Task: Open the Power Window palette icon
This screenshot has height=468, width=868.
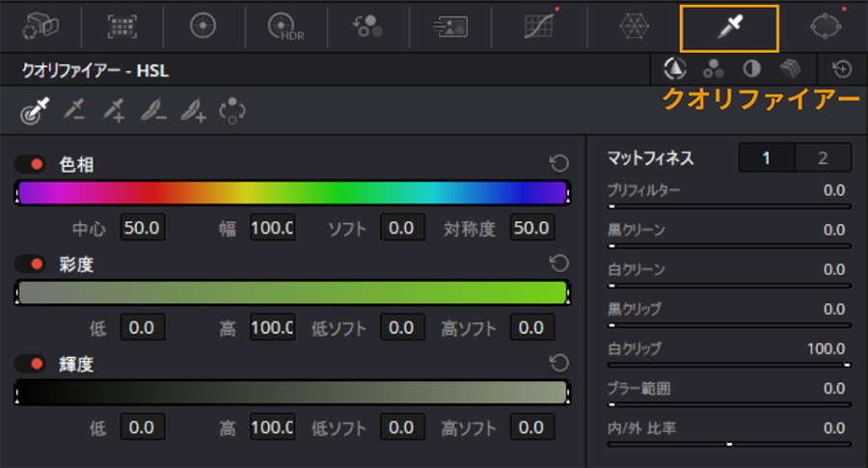Action: click(x=826, y=26)
